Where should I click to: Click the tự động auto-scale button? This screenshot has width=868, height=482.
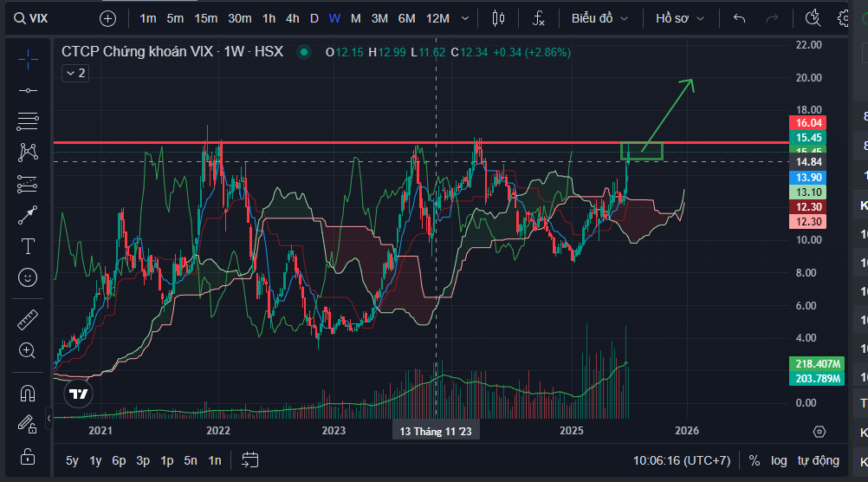click(x=819, y=460)
